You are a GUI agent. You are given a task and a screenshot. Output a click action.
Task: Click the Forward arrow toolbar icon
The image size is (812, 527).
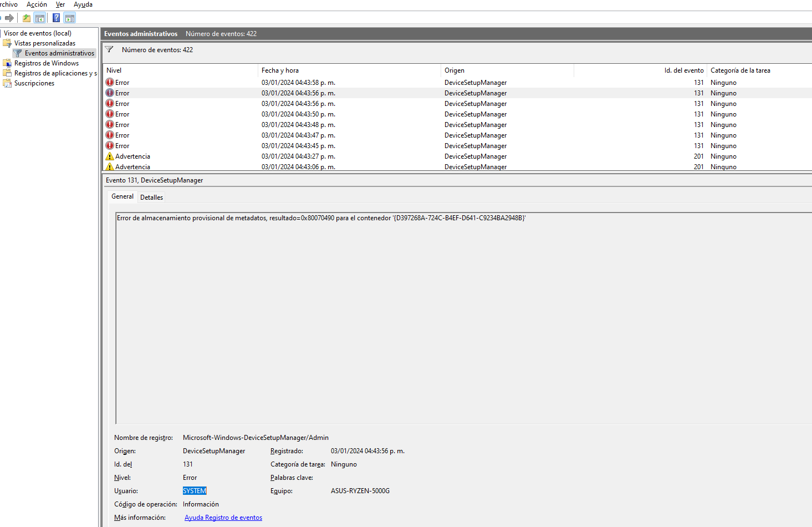9,18
